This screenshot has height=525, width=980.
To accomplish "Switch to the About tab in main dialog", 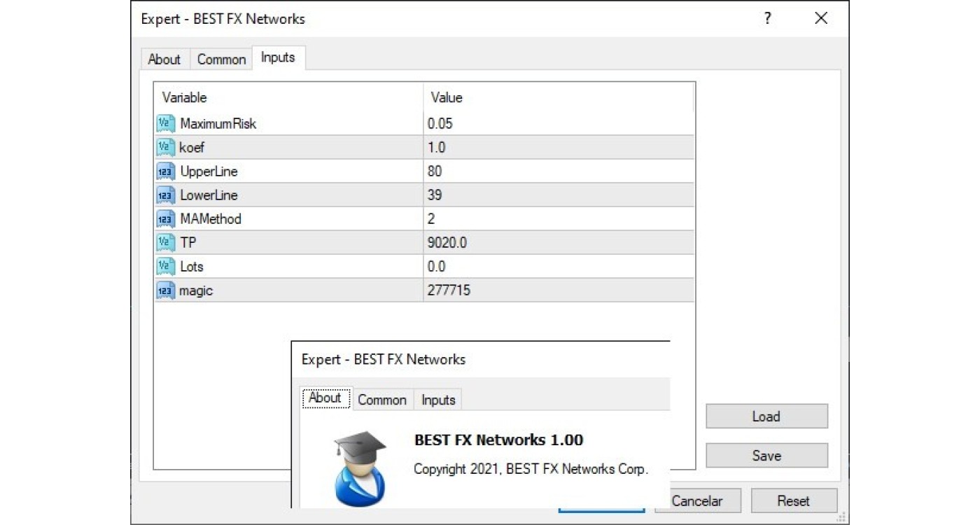I will click(164, 59).
